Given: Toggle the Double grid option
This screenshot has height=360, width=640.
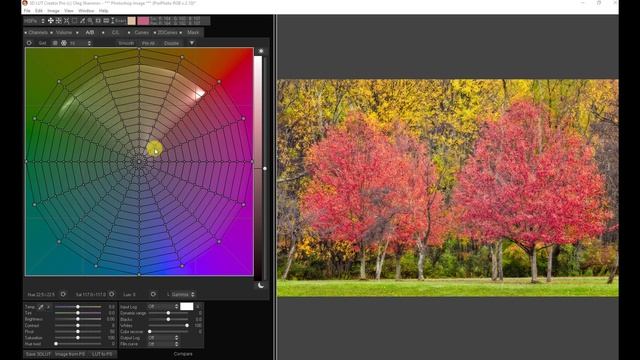Looking at the screenshot, I should [171, 43].
